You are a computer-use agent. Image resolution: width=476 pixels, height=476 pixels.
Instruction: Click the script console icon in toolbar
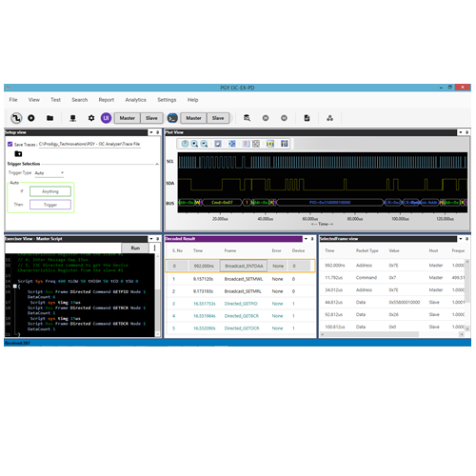tap(172, 118)
